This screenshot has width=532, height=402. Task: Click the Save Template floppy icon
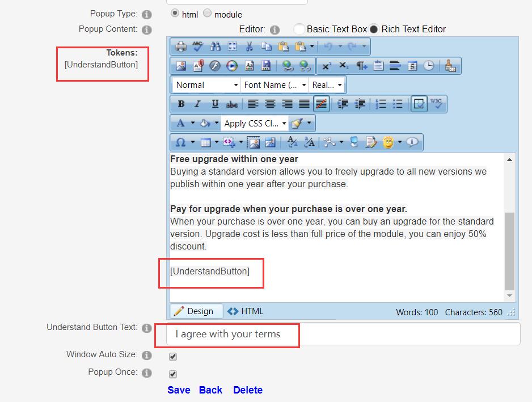tap(267, 66)
